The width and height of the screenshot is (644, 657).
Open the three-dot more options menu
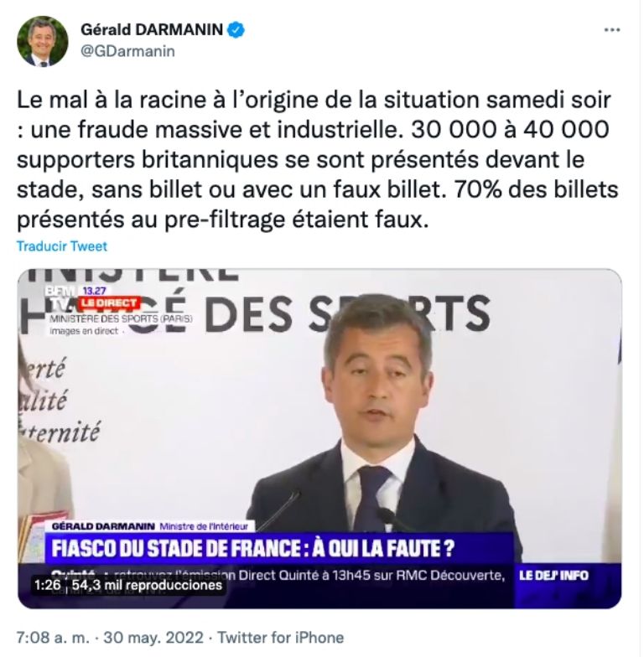point(612,30)
